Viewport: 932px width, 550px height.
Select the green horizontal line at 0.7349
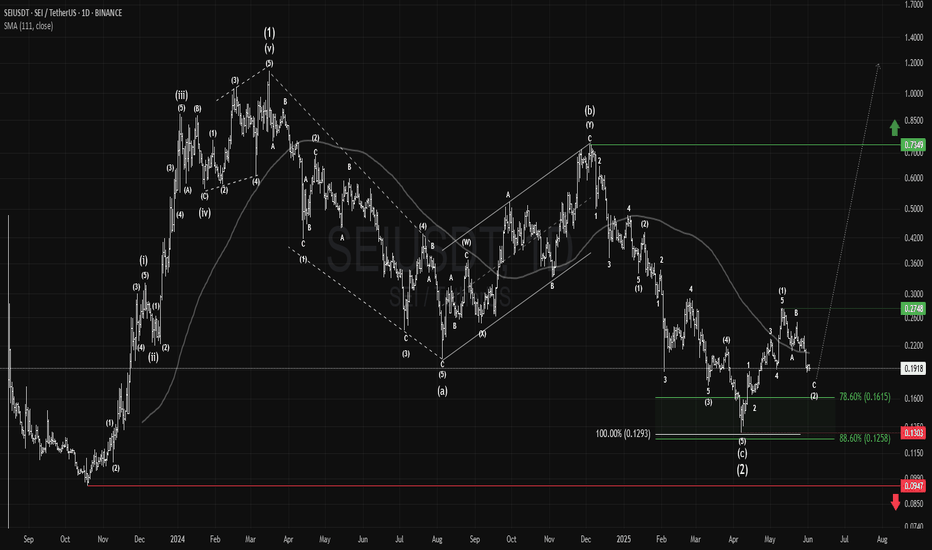pos(746,144)
